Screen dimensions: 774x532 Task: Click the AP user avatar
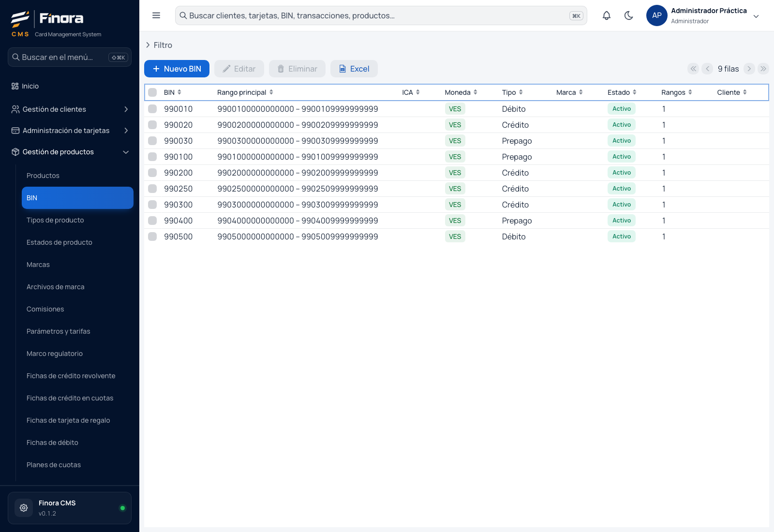click(x=656, y=15)
